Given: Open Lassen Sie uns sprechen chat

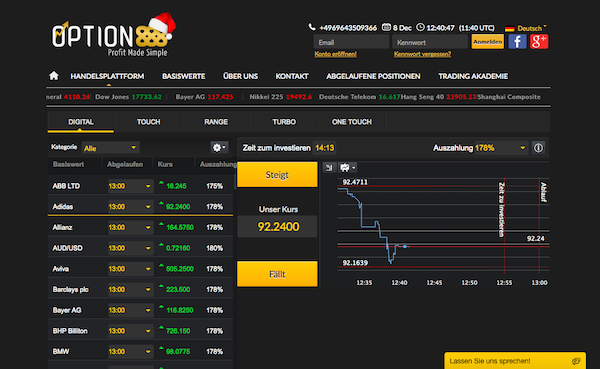Looking at the screenshot, I should (515, 361).
